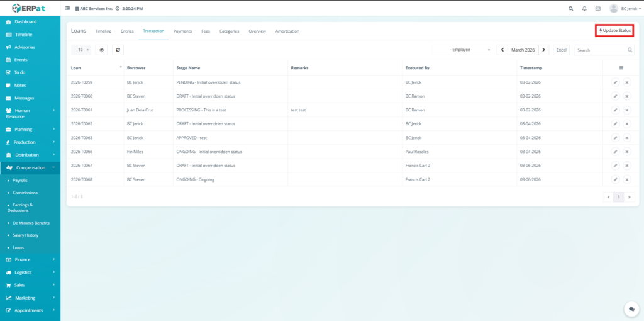Open the Employee filter dropdown
Viewport: 644px width, 321px height.
tap(462, 50)
